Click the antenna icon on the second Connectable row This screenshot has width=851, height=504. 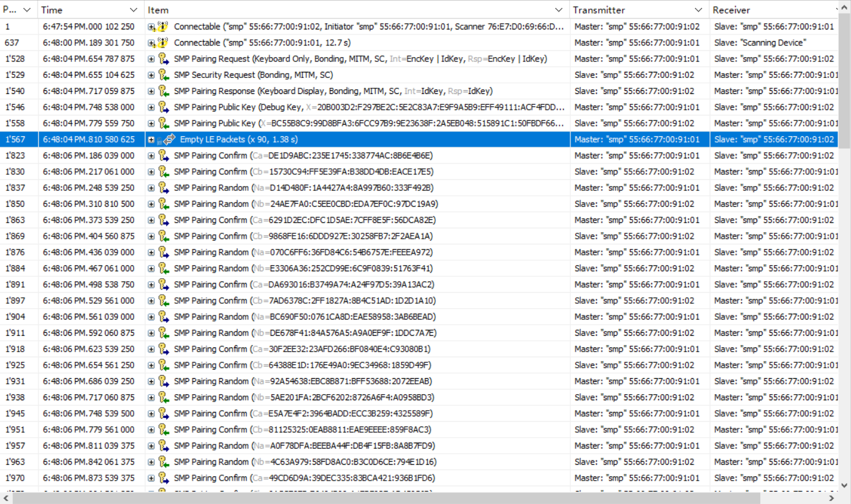pyautogui.click(x=163, y=42)
